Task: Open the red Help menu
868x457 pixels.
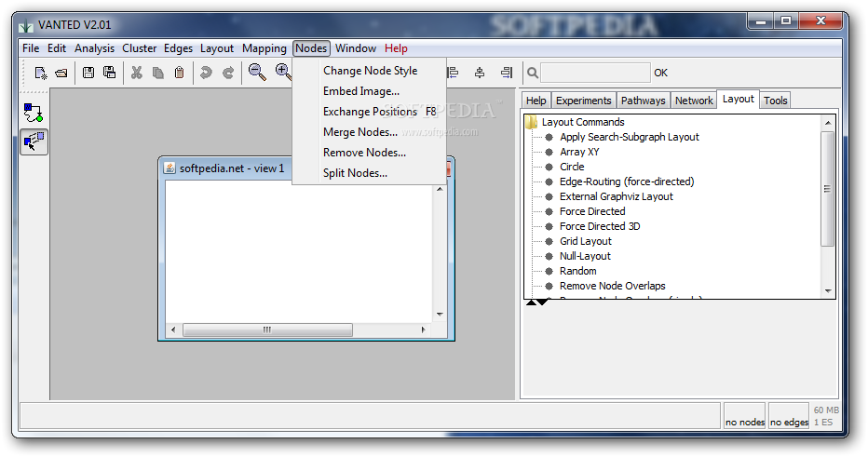Action: point(396,48)
